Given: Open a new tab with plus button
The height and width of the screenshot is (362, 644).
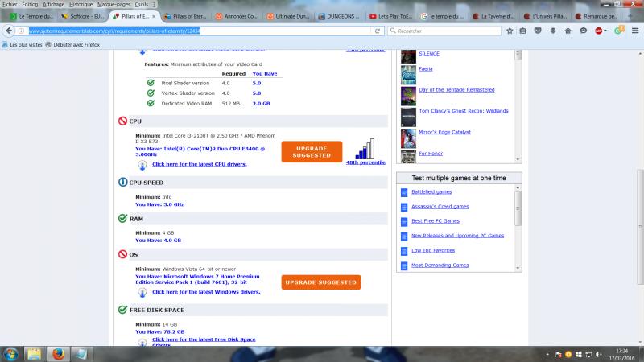Looking at the screenshot, I should tap(630, 16).
